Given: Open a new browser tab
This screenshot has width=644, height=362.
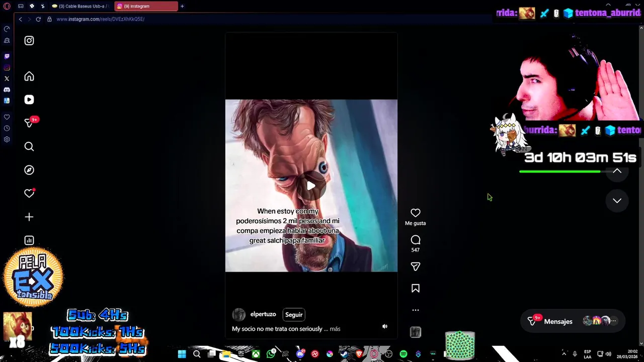Looking at the screenshot, I should (x=182, y=6).
